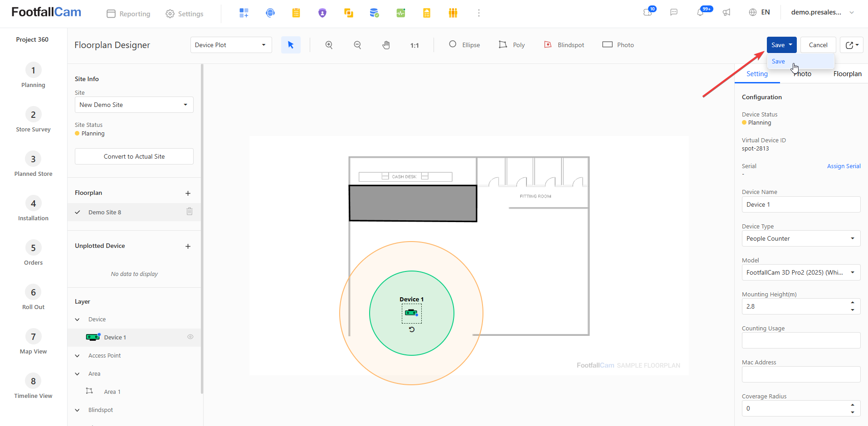Open the cloud alerts icon with badge 10
Viewport: 868px width, 426px height.
click(648, 12)
